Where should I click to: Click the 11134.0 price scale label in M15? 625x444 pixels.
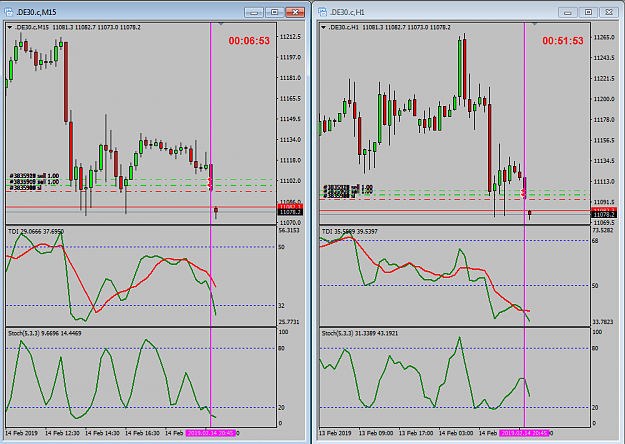click(x=290, y=140)
